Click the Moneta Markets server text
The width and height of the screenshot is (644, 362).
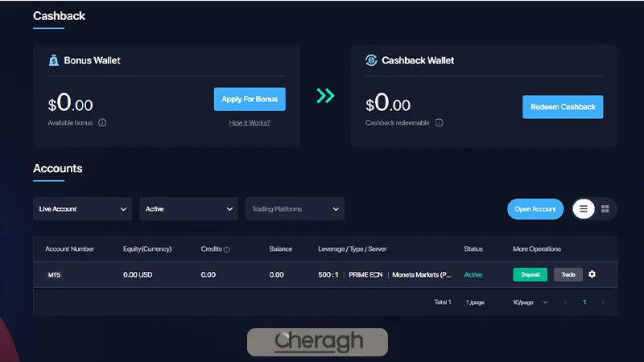[421, 274]
